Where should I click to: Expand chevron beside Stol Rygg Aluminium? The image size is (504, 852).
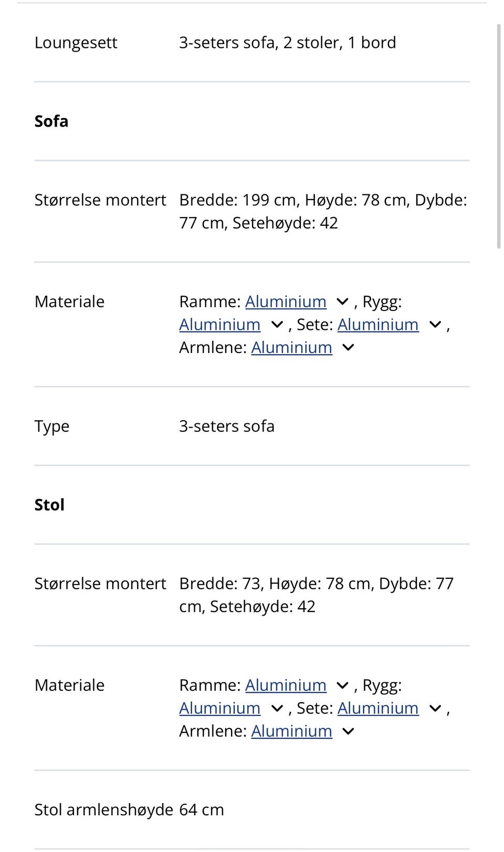[277, 708]
